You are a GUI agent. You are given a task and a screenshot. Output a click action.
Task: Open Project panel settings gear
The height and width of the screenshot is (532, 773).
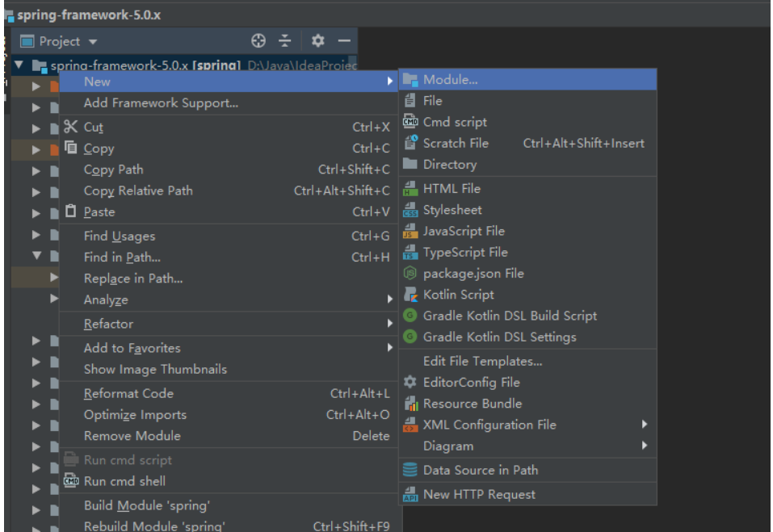(x=317, y=41)
